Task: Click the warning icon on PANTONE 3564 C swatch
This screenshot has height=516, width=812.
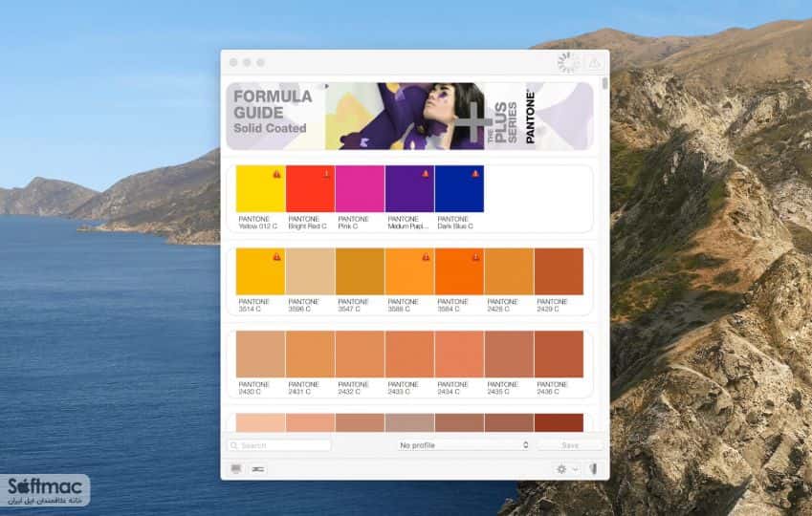Action: [x=475, y=257]
